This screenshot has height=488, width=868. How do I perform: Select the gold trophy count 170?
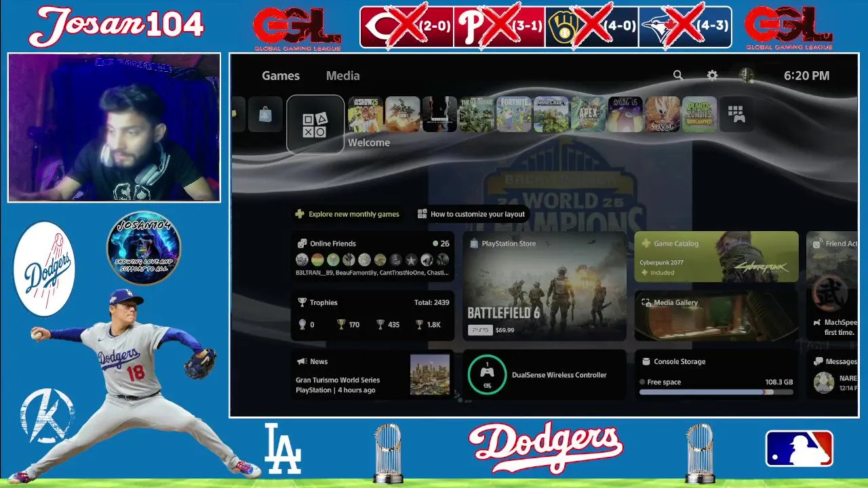349,325
